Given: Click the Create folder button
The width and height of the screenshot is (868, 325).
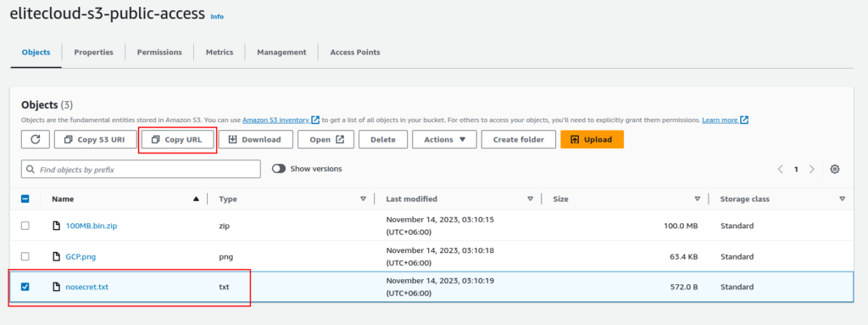Looking at the screenshot, I should tap(518, 140).
